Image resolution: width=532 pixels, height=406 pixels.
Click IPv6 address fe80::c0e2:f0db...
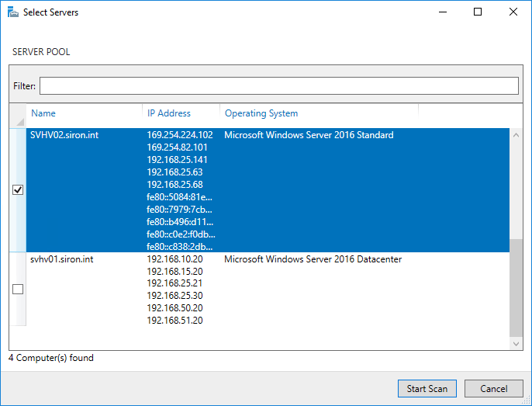coord(181,234)
